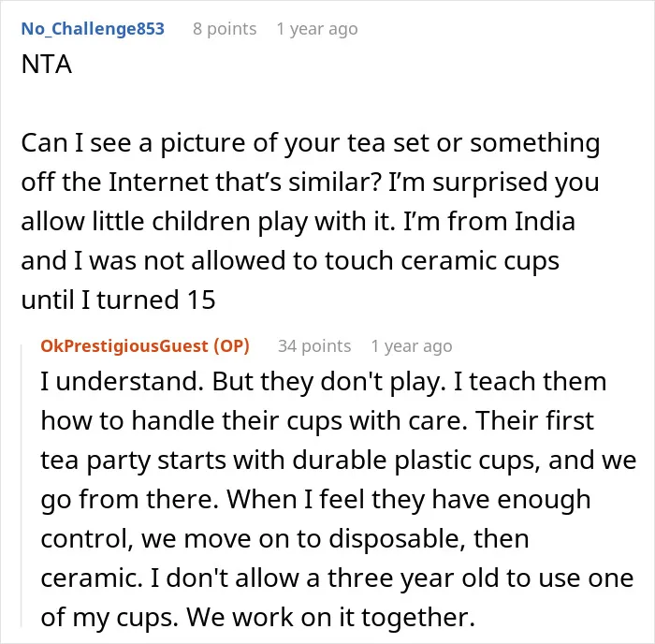Screen dimensions: 655x644
Task: Click the number 15 ending the first comment
Action: tap(201, 300)
